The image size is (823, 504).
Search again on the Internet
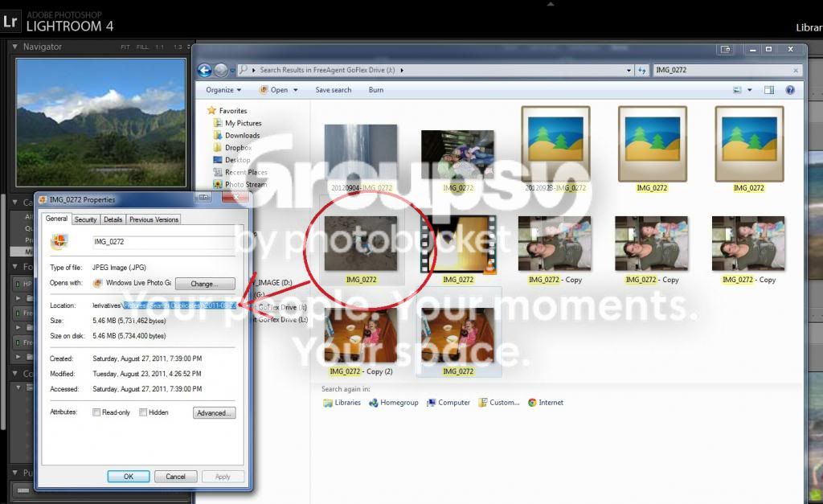(x=546, y=403)
